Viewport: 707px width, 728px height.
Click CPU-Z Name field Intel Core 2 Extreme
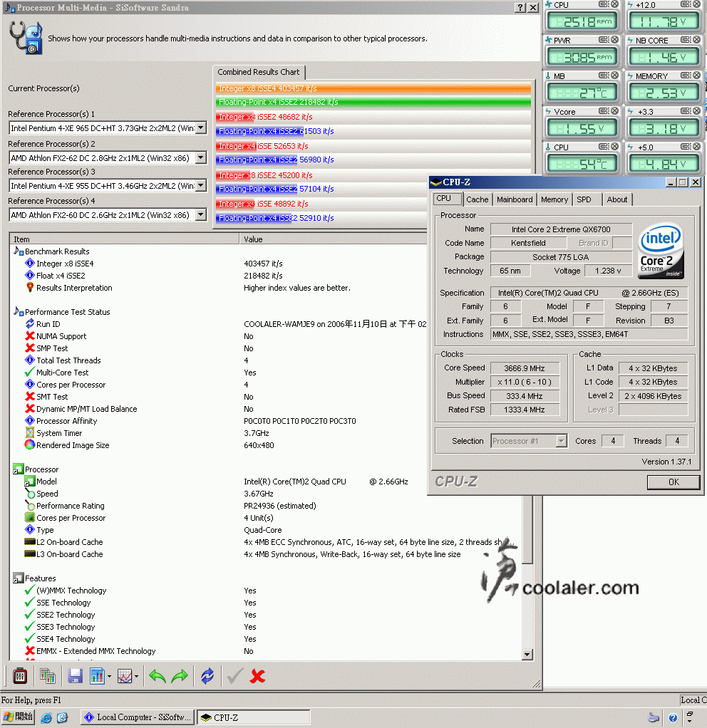click(561, 229)
